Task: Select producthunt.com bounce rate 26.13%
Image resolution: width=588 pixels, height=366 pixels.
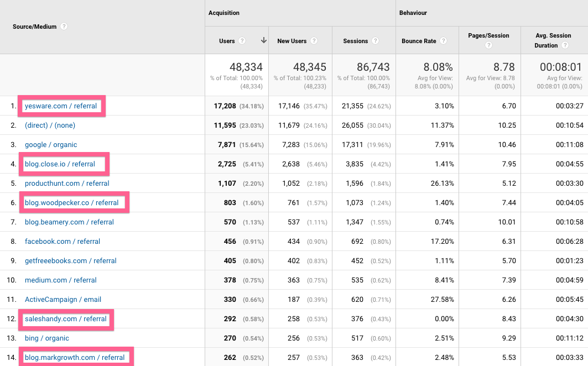Action: click(443, 184)
